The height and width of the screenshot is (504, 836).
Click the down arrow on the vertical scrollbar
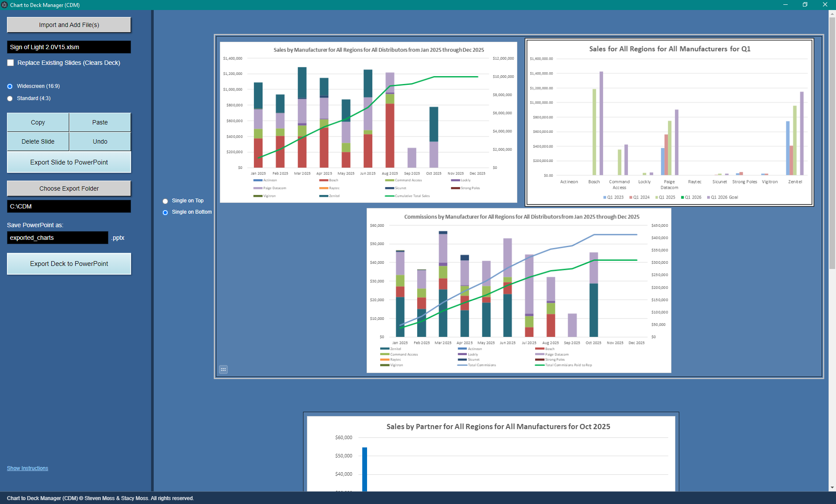(832, 487)
